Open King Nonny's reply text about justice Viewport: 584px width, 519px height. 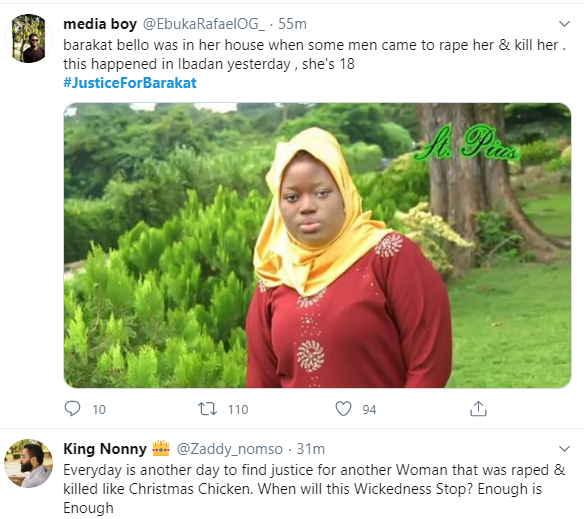coord(314,489)
